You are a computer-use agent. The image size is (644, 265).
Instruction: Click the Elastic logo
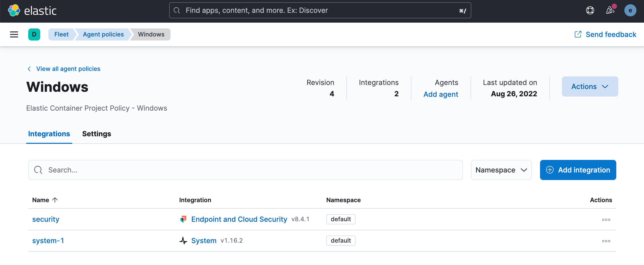(x=32, y=11)
